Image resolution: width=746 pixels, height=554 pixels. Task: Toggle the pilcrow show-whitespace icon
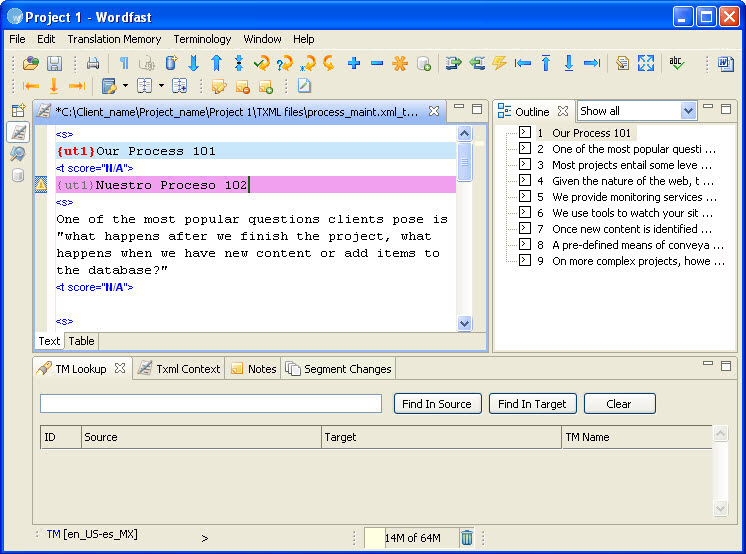(x=124, y=63)
